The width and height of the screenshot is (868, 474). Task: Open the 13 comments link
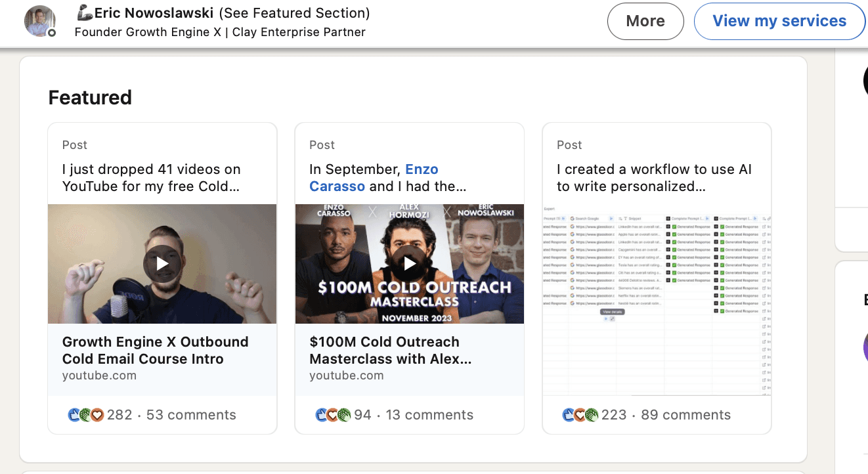429,415
